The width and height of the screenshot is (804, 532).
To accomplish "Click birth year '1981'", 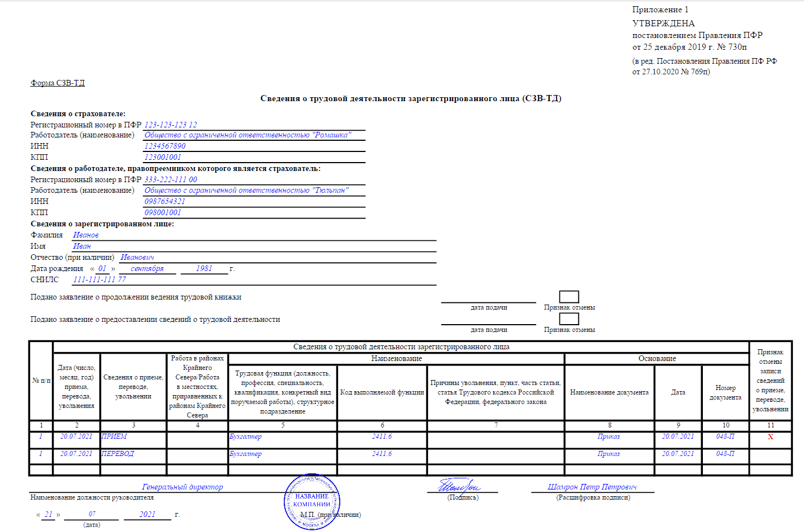I will 204,268.
